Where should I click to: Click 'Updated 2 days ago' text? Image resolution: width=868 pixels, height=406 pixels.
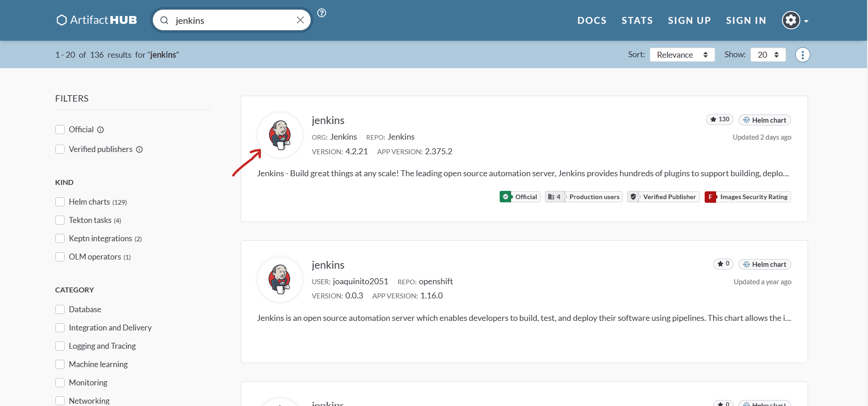[x=762, y=137]
